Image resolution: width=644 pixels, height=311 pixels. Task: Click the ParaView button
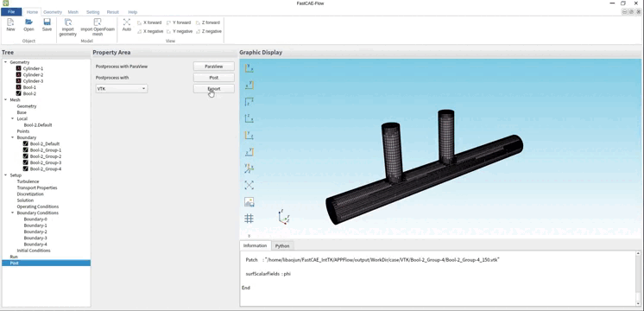tap(214, 67)
